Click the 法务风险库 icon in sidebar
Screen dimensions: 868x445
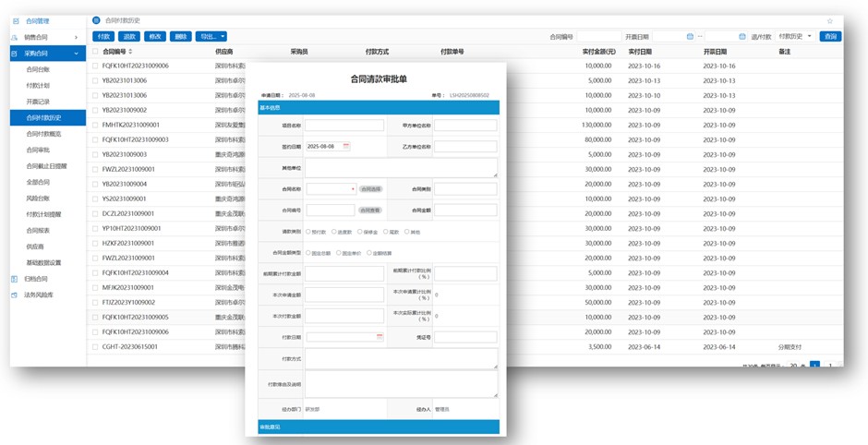point(15,295)
